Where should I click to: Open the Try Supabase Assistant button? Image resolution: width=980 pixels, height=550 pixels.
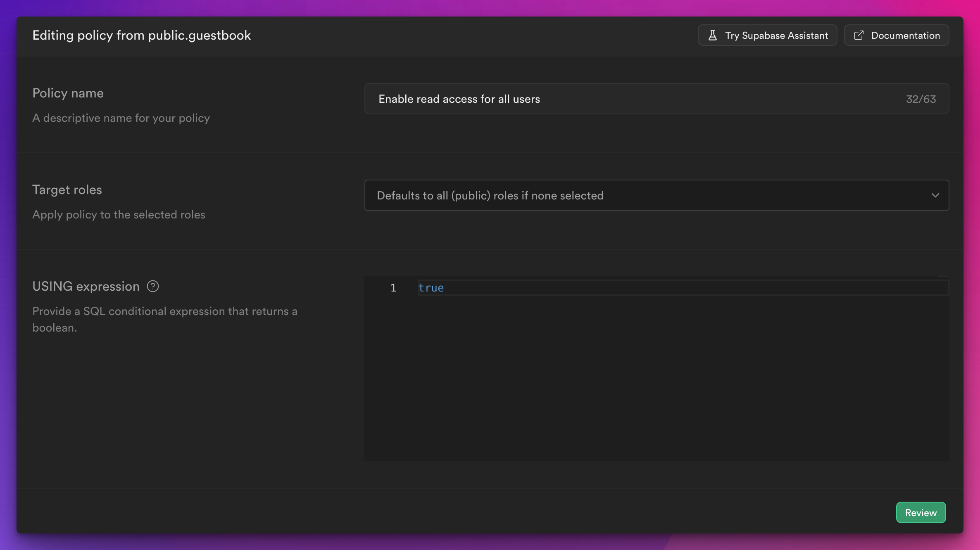point(767,36)
